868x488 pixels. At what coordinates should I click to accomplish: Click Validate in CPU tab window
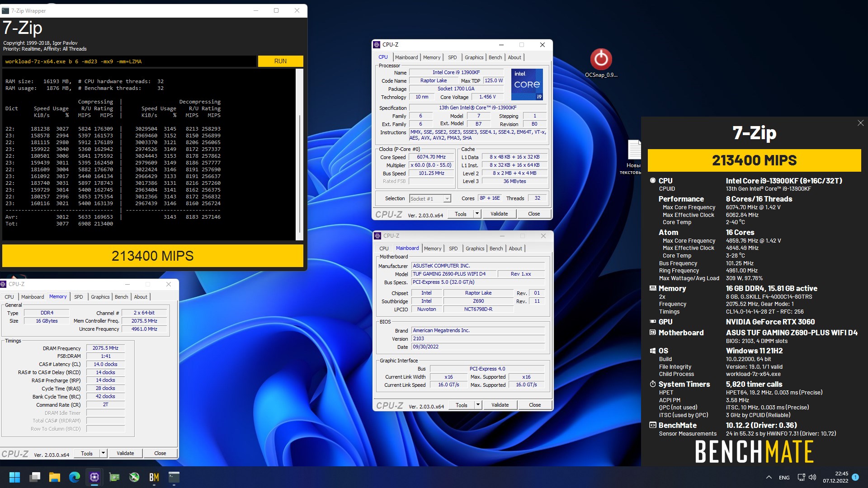click(499, 214)
